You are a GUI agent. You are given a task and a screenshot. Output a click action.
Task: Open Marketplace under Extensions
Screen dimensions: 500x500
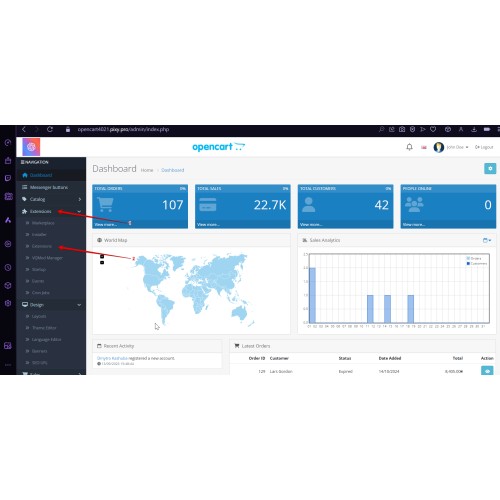pos(43,223)
